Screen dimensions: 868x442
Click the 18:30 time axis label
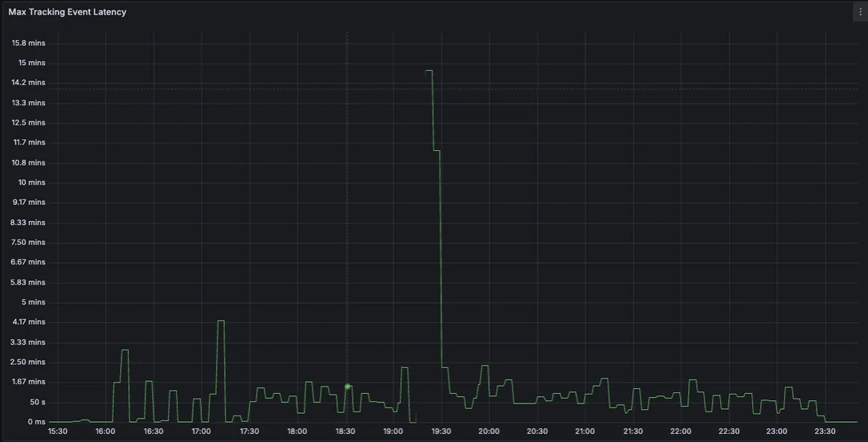(x=346, y=432)
